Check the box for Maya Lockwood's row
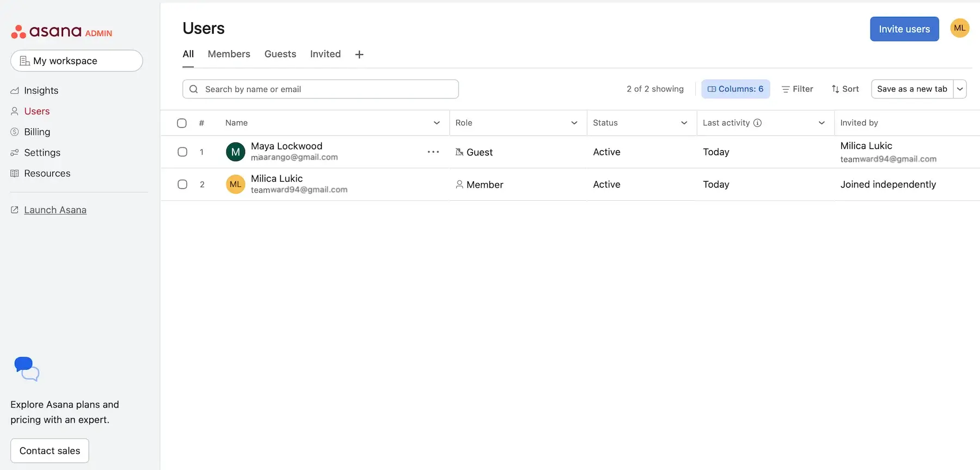 [x=182, y=152]
